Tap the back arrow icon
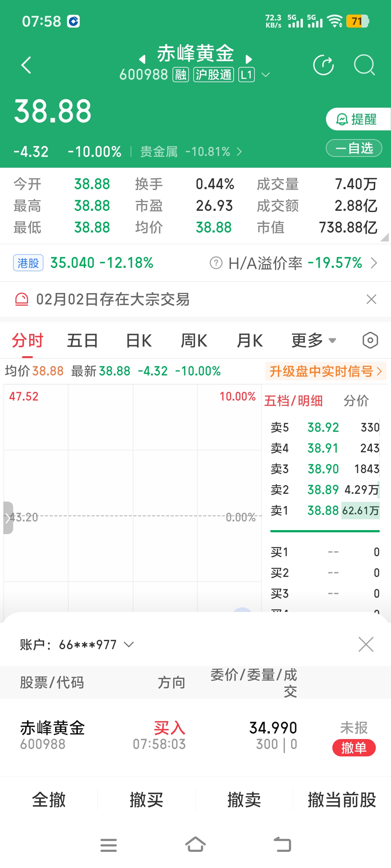The height and width of the screenshot is (868, 391). 26,65
